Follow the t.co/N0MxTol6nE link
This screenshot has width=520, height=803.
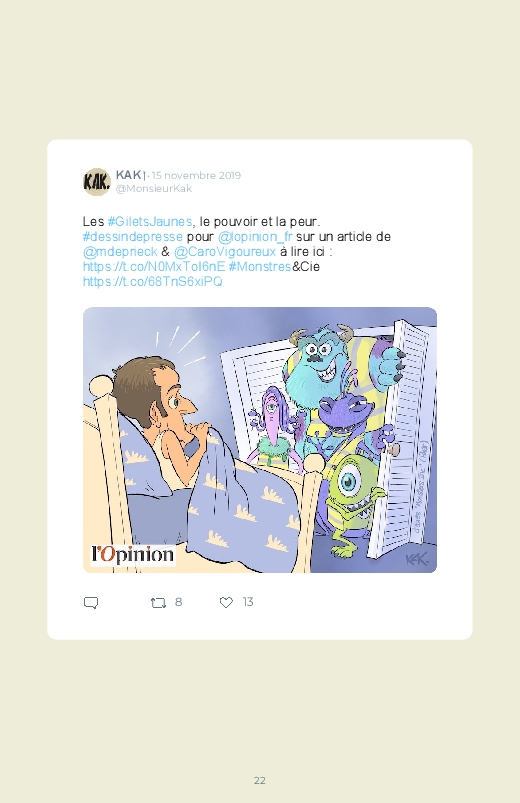point(154,267)
